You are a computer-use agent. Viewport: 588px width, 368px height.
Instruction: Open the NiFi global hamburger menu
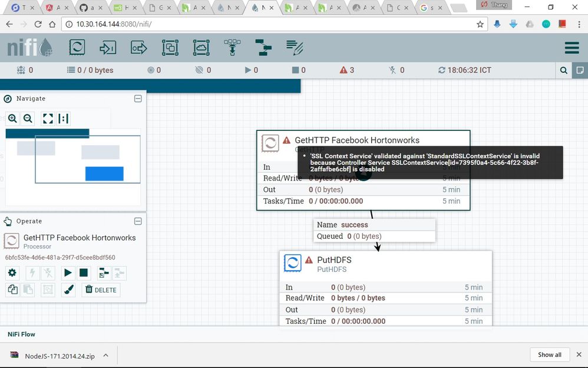571,48
